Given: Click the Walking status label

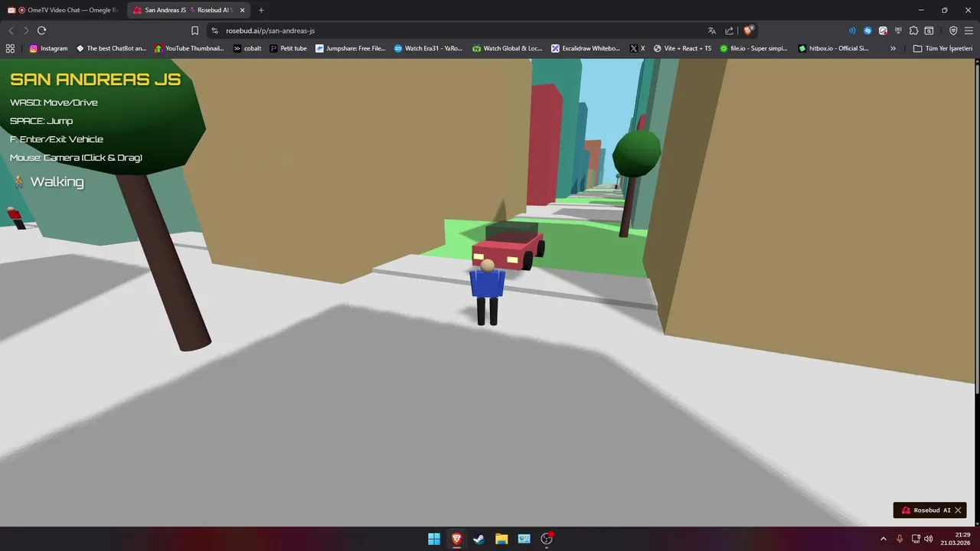Looking at the screenshot, I should pyautogui.click(x=57, y=182).
